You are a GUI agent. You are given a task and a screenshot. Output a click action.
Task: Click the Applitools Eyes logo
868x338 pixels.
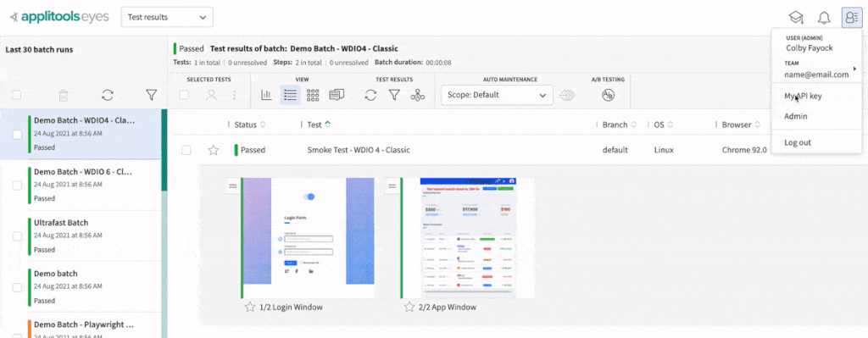click(59, 17)
